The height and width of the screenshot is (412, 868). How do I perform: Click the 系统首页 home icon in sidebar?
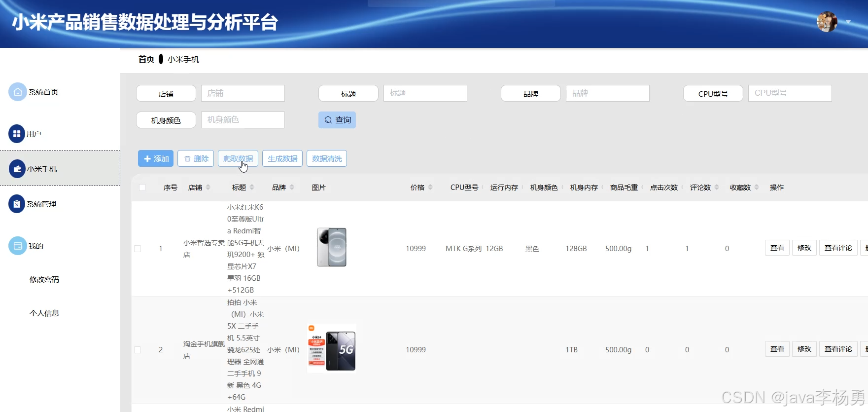coord(17,92)
